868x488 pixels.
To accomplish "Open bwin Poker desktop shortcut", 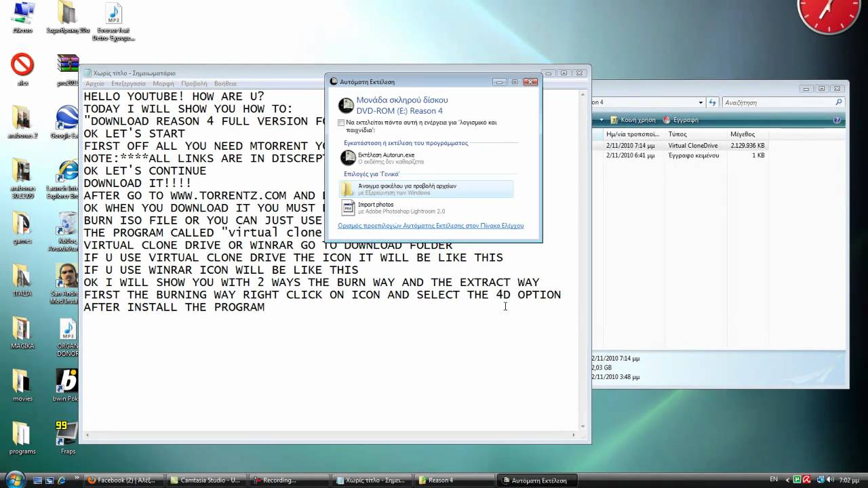I will (67, 386).
